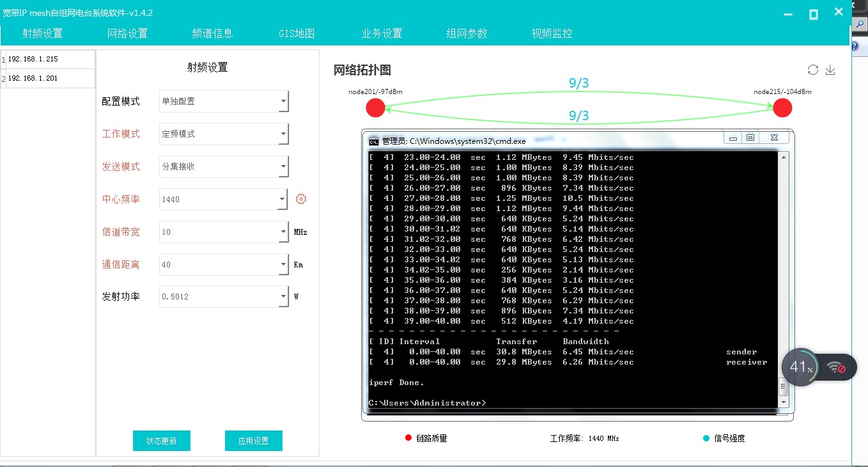Minimize the mesh software window
The height and width of the screenshot is (467, 868).
pos(789,14)
